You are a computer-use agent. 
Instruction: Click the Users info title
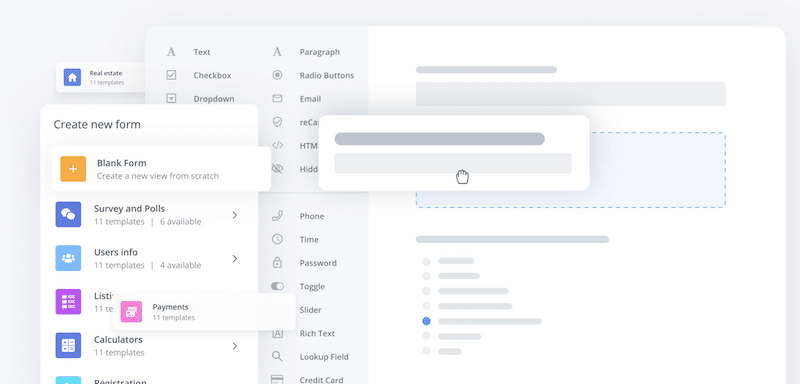coord(116,252)
